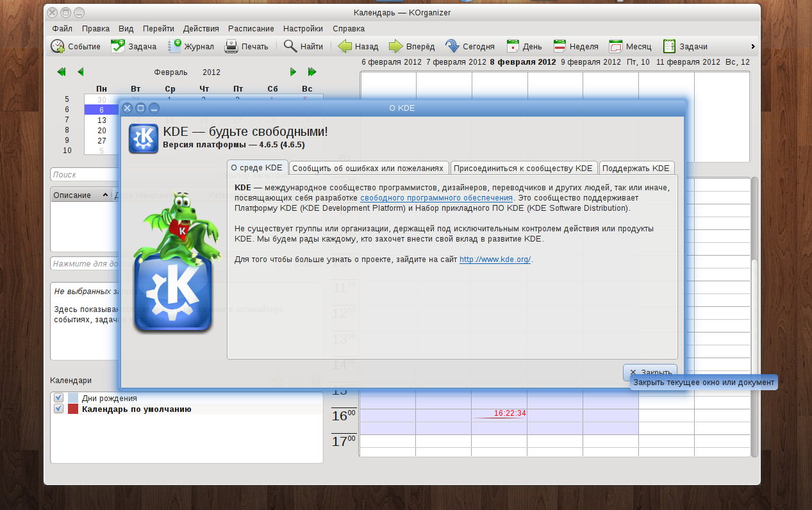Click the Печать printer icon
This screenshot has height=510, width=812.
coord(231,46)
